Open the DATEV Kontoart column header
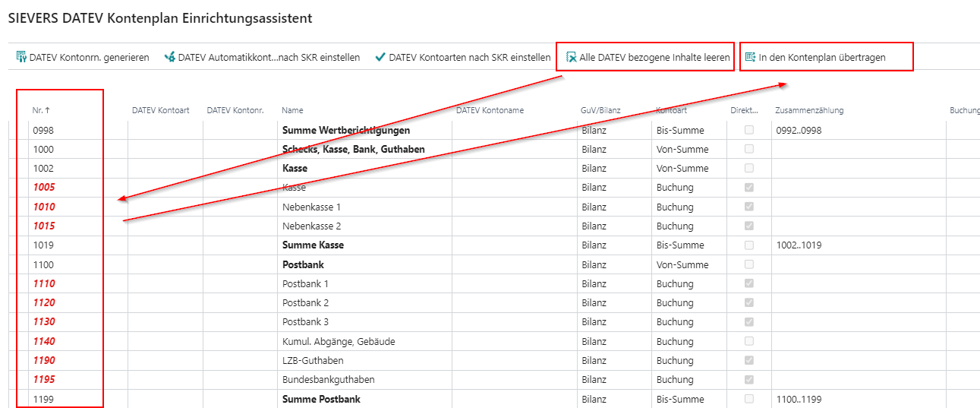Screen dimensions: 980x408 [160, 110]
